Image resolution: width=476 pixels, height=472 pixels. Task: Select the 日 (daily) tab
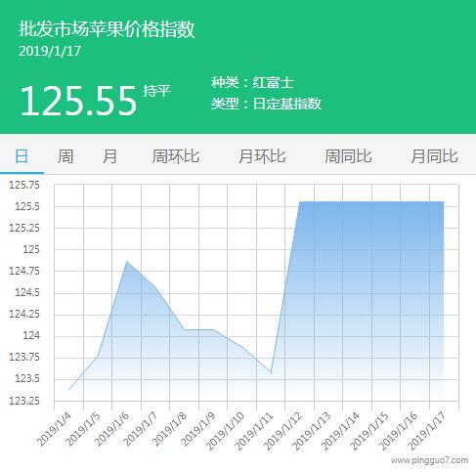coord(22,156)
